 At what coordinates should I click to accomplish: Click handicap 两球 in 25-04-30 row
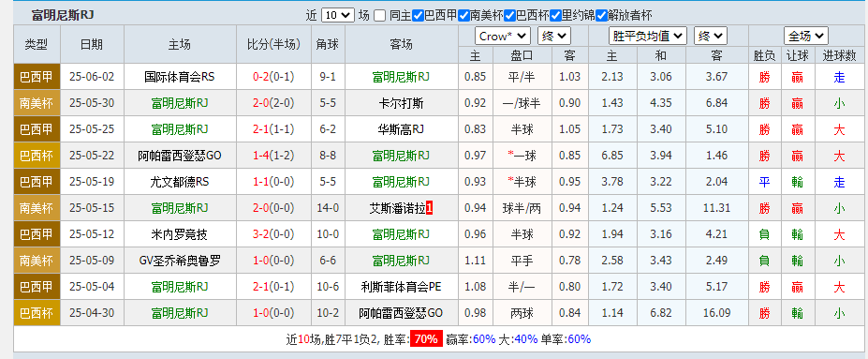(x=522, y=314)
